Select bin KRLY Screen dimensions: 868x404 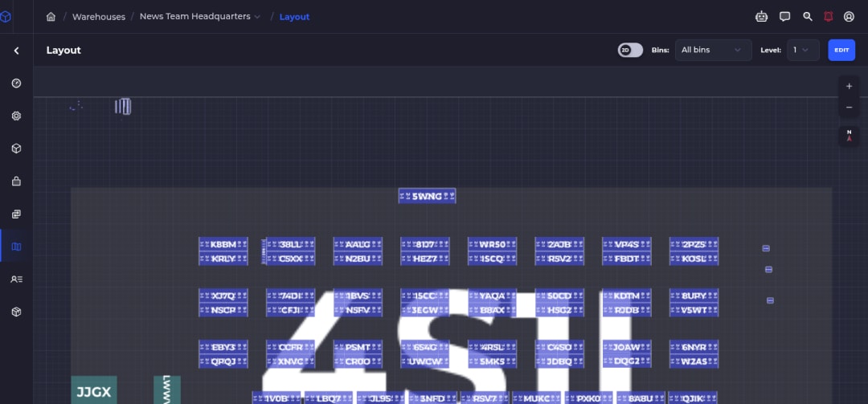coord(223,259)
